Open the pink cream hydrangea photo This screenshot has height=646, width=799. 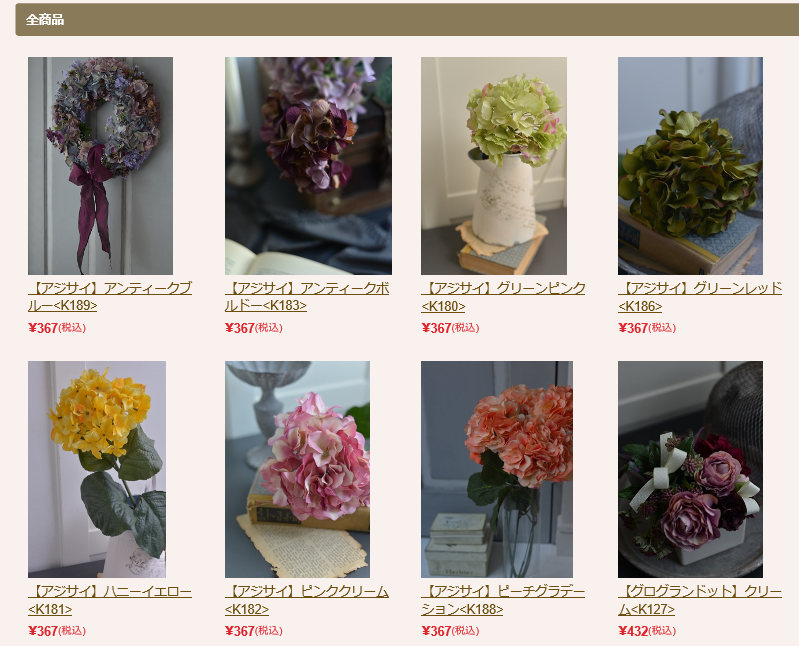point(298,469)
